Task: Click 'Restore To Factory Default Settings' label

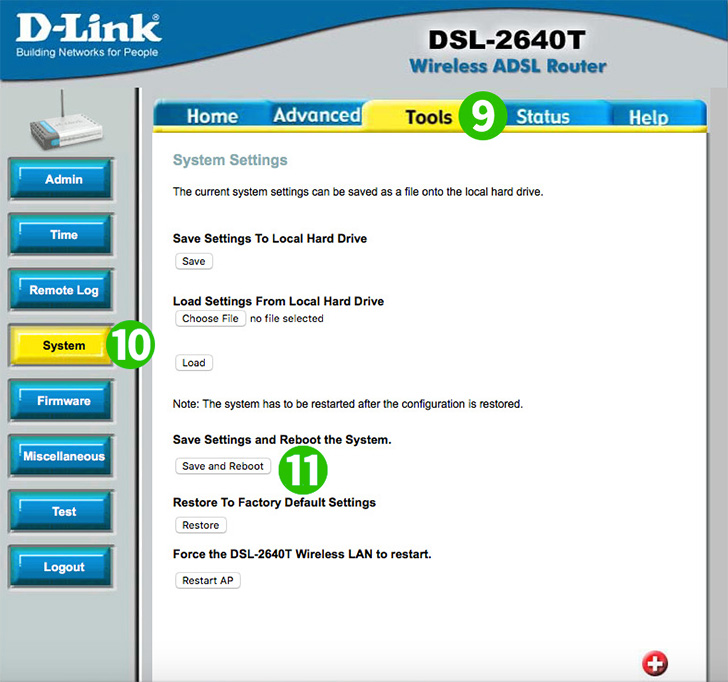Action: tap(274, 502)
